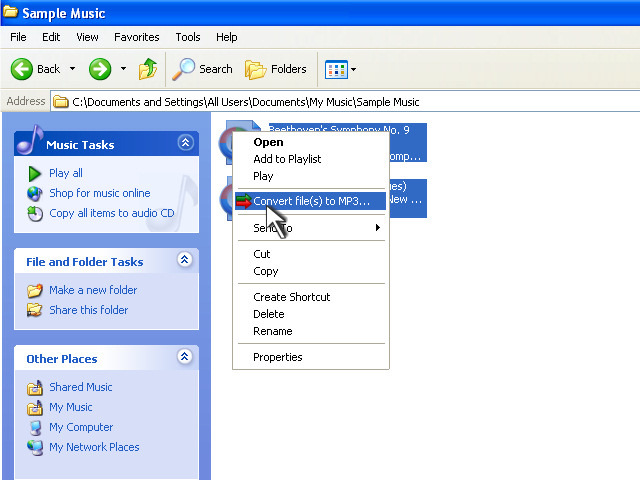The height and width of the screenshot is (480, 640).
Task: Go to My Network Places link
Action: [x=94, y=447]
